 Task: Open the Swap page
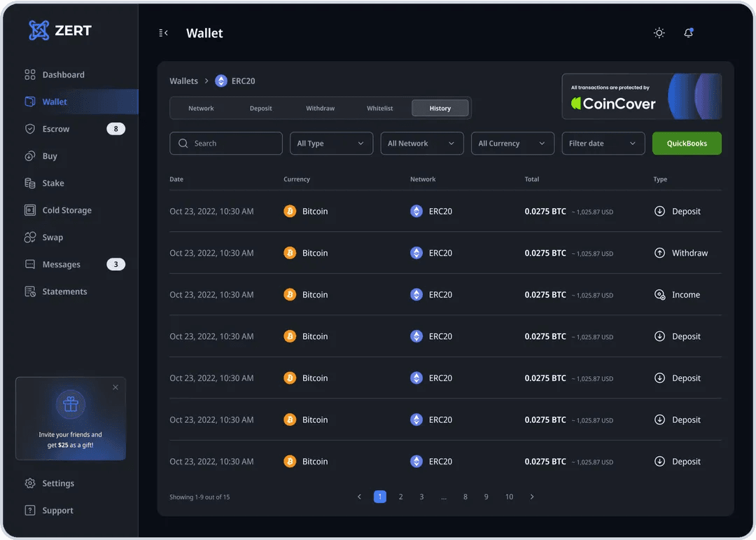[52, 237]
